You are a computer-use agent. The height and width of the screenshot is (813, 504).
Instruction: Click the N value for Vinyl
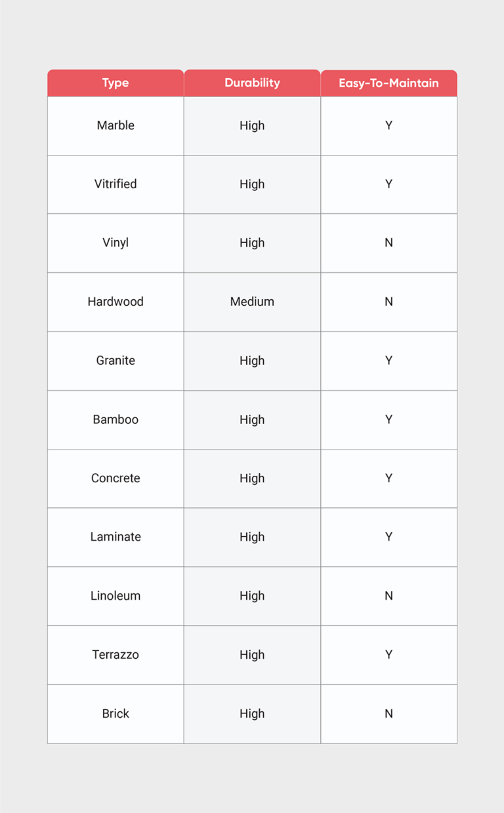click(388, 243)
